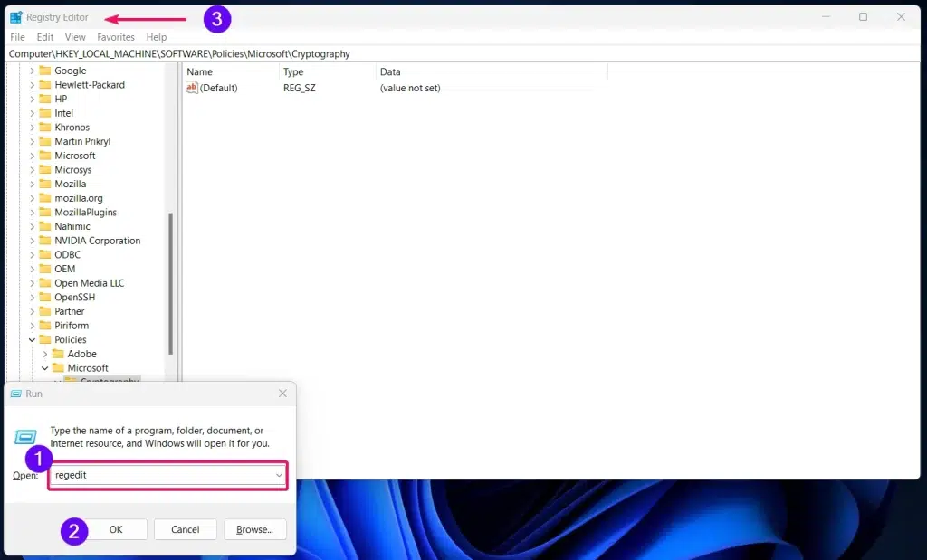Expand the Martin Prikryl key
Viewport: 927px width, 560px height.
click(x=32, y=142)
